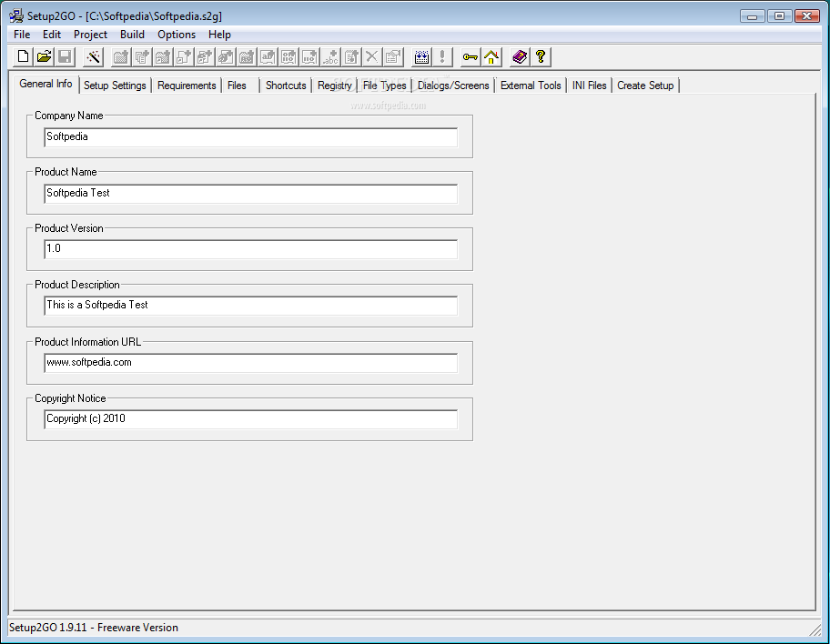
Task: Click the grayed exclamation mark toolbar icon
Action: pos(442,56)
